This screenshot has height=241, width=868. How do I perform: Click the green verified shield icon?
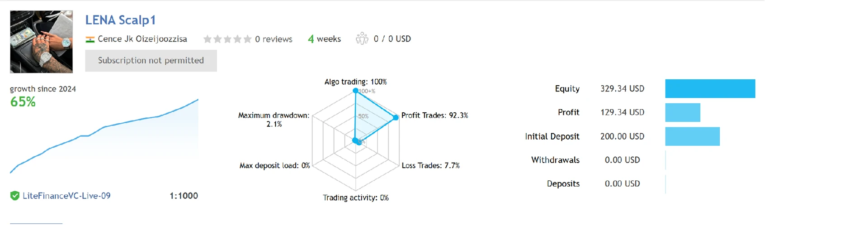click(15, 196)
